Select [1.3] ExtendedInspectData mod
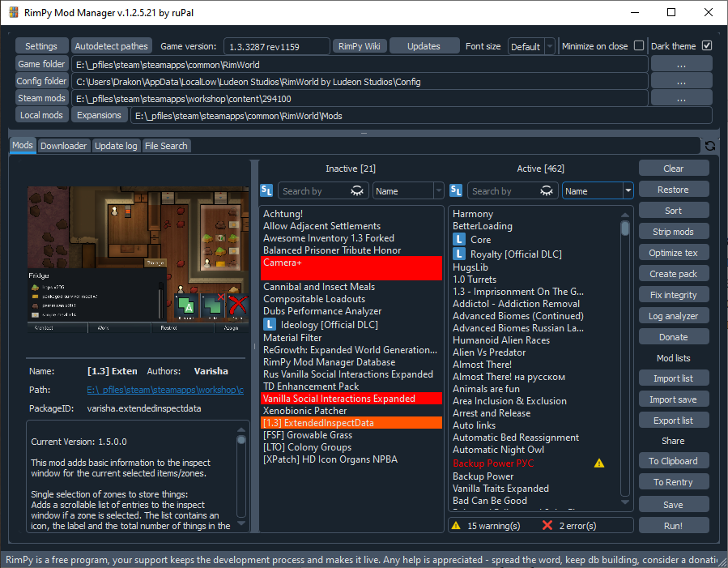 coord(351,423)
